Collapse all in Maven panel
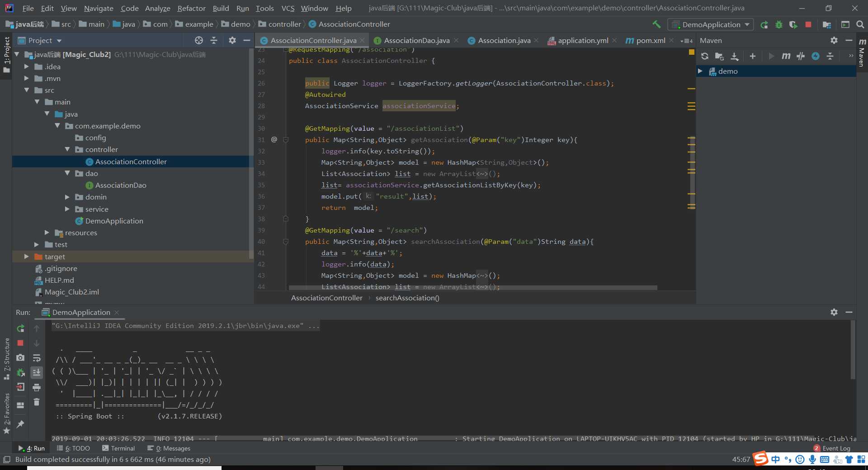This screenshot has height=470, width=868. (830, 56)
